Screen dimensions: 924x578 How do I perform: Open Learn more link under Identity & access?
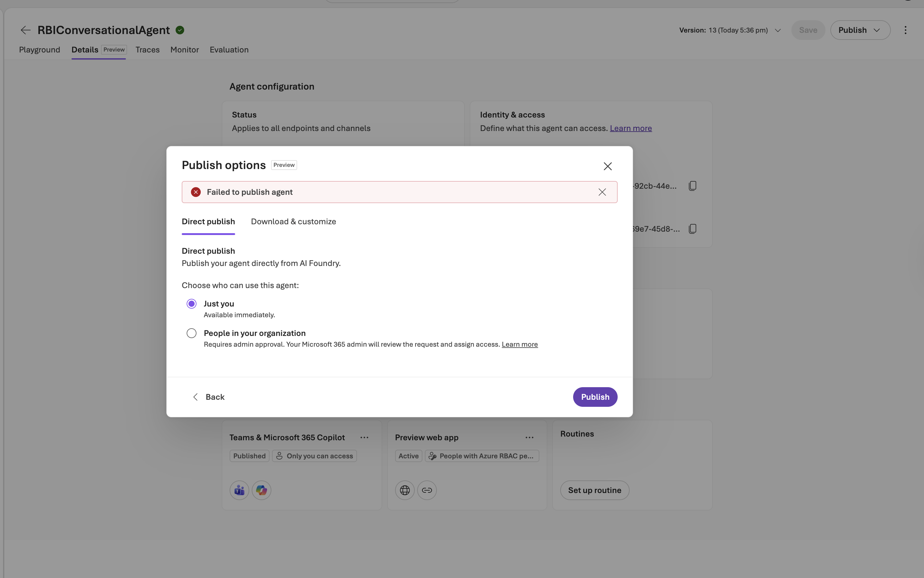[631, 129]
